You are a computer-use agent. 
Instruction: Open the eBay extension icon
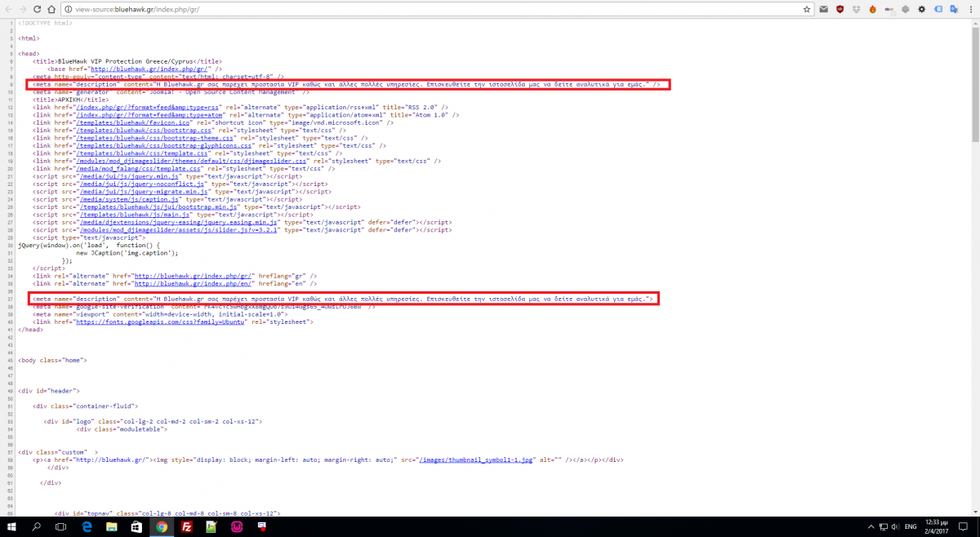[x=889, y=9]
